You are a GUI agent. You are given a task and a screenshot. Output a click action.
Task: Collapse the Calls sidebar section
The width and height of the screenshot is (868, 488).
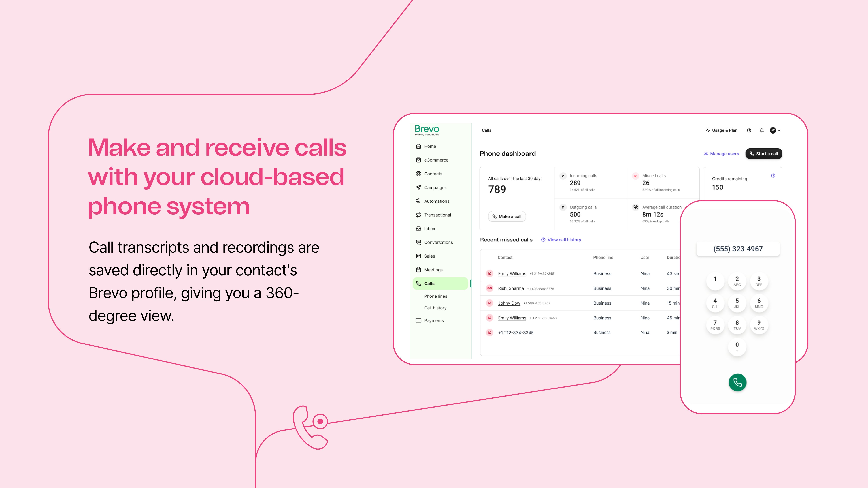click(x=440, y=284)
